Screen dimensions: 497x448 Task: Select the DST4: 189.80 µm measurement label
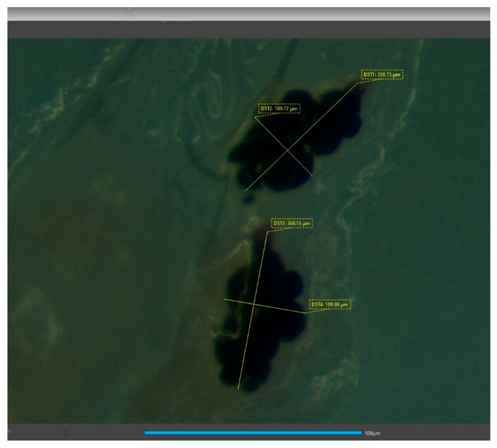(x=330, y=305)
